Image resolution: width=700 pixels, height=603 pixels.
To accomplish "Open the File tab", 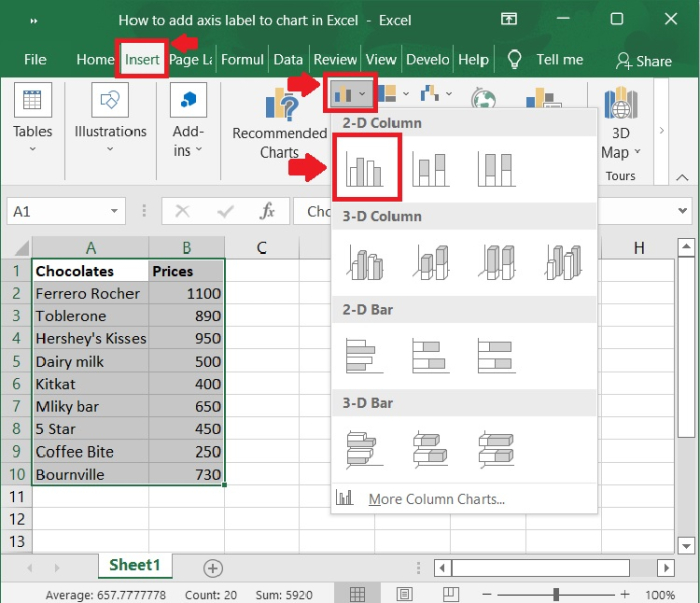I will pyautogui.click(x=35, y=59).
